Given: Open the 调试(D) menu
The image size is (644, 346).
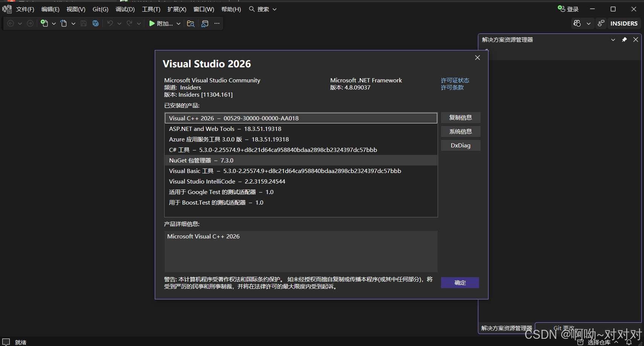Looking at the screenshot, I should click(x=125, y=9).
